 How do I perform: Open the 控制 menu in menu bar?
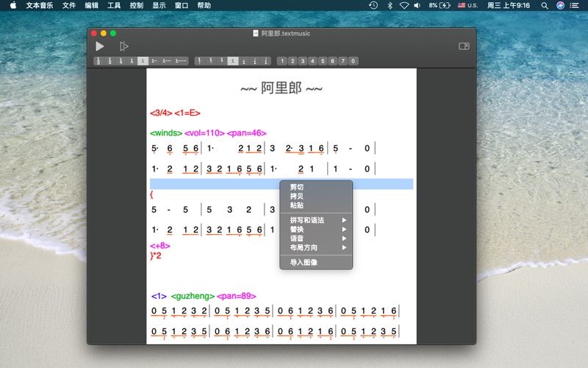[137, 5]
